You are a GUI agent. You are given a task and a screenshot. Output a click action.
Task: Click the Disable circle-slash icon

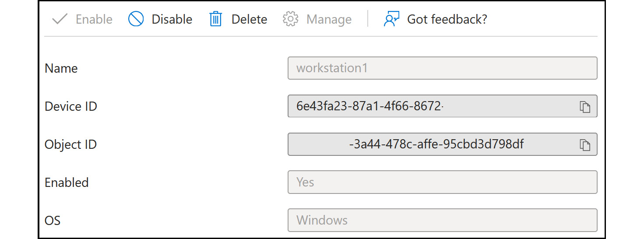click(136, 19)
